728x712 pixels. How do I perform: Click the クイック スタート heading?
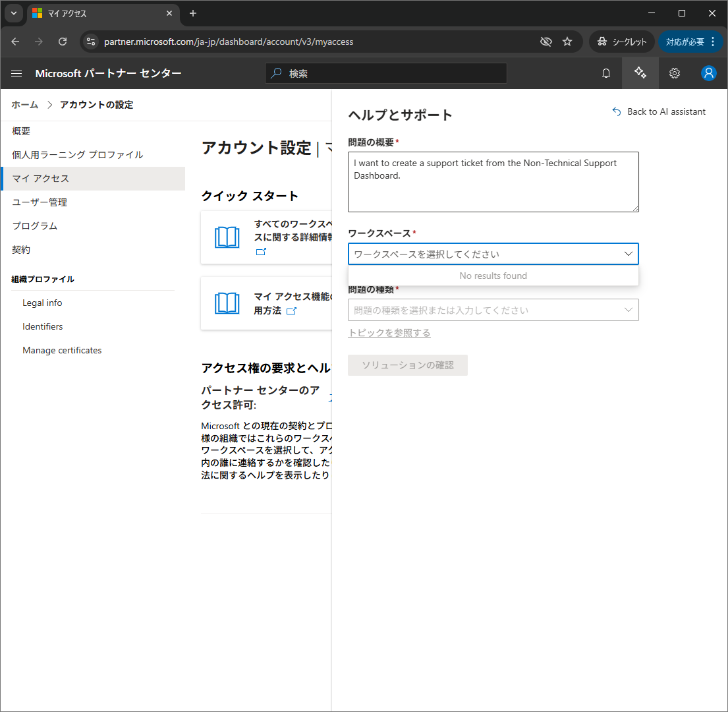pos(250,196)
